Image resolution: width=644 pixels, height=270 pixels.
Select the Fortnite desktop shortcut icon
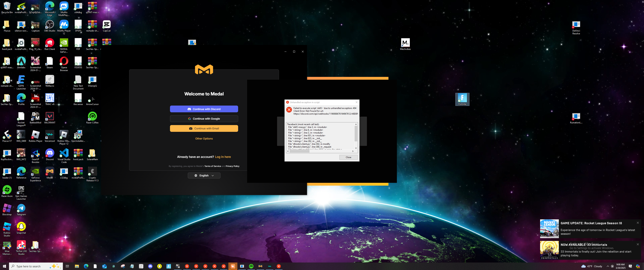point(462,98)
